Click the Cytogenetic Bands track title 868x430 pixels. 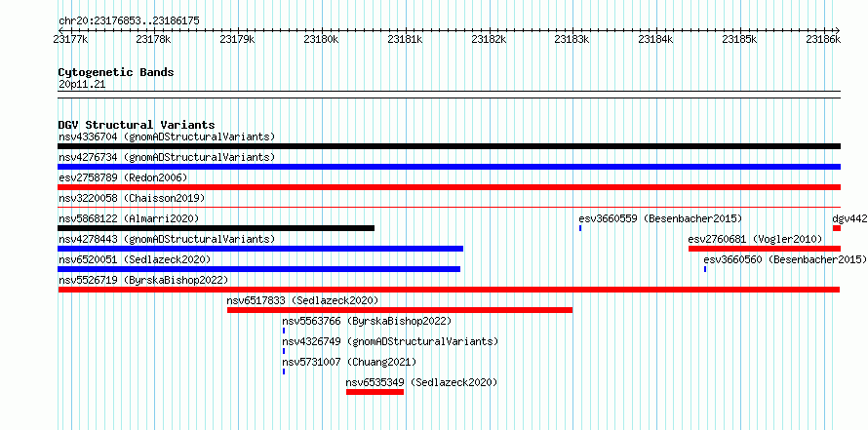tap(116, 72)
